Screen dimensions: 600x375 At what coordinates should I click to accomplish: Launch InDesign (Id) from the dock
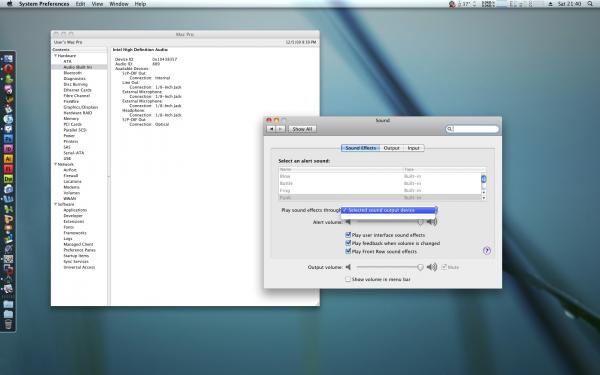point(8,148)
